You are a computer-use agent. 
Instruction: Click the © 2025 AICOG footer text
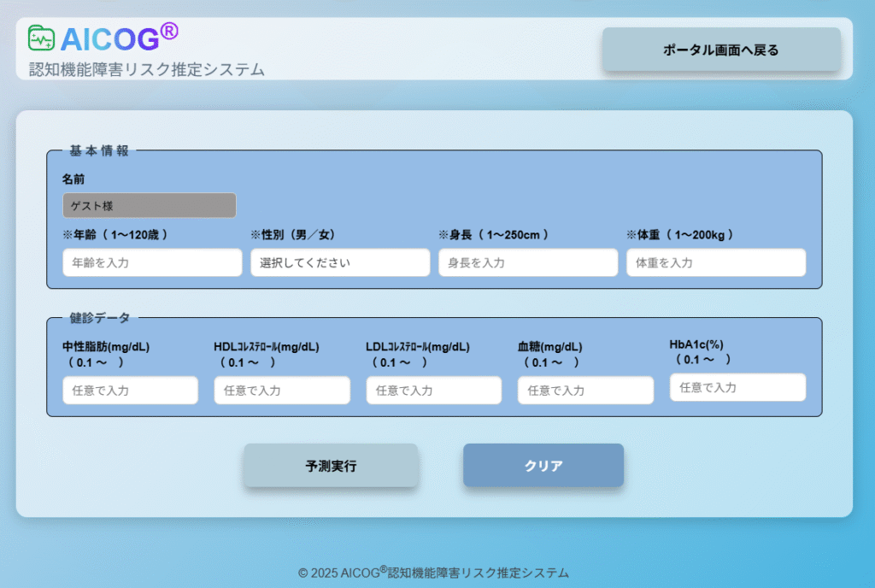pos(433,573)
